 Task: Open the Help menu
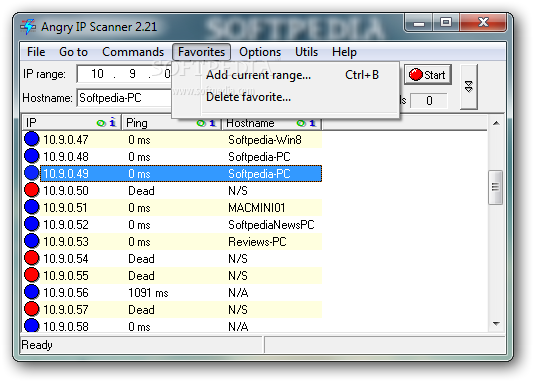pyautogui.click(x=344, y=52)
